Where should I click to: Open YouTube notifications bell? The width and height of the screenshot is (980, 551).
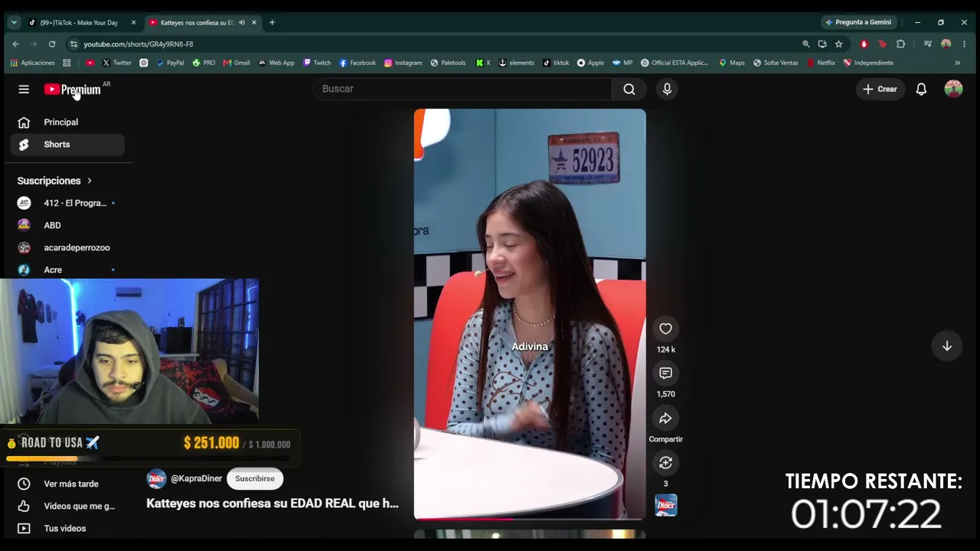click(x=921, y=90)
